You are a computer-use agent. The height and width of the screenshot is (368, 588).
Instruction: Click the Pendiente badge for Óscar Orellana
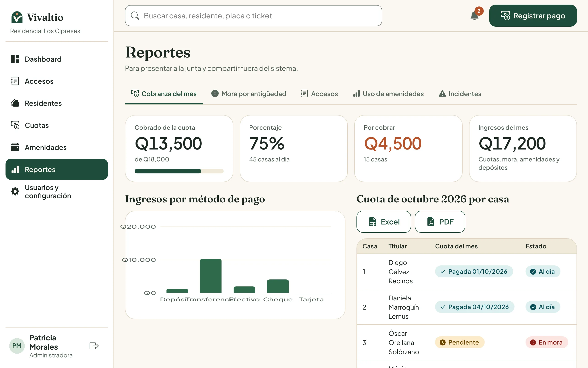pyautogui.click(x=459, y=342)
